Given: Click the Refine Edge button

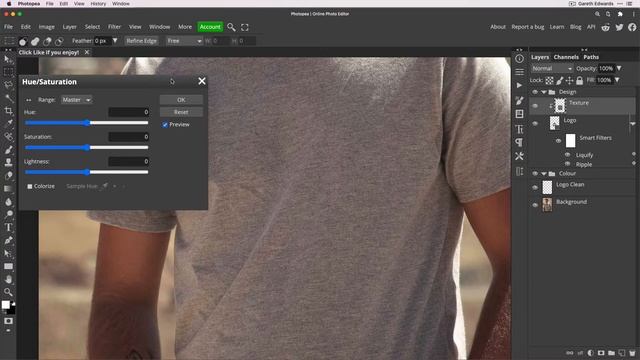Looking at the screenshot, I should point(141,41).
